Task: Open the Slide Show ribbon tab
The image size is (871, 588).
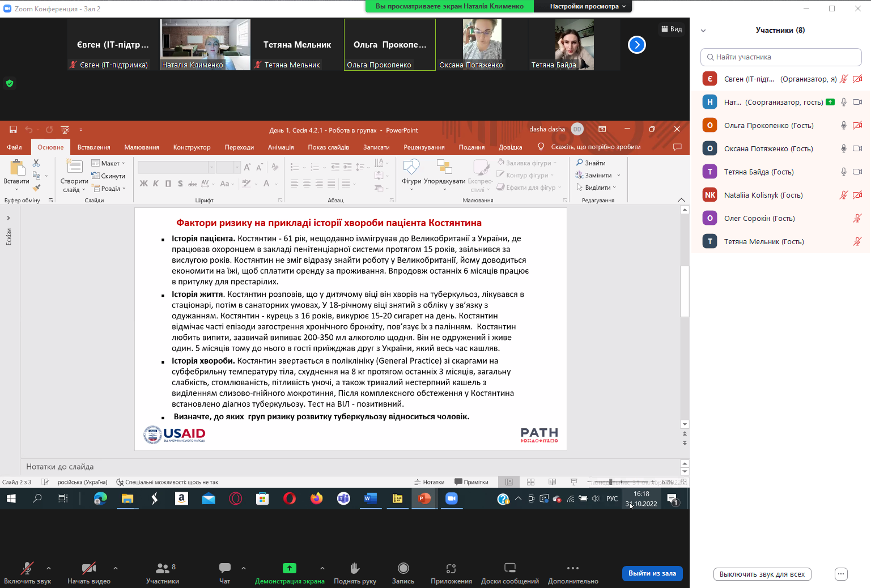Action: [328, 147]
